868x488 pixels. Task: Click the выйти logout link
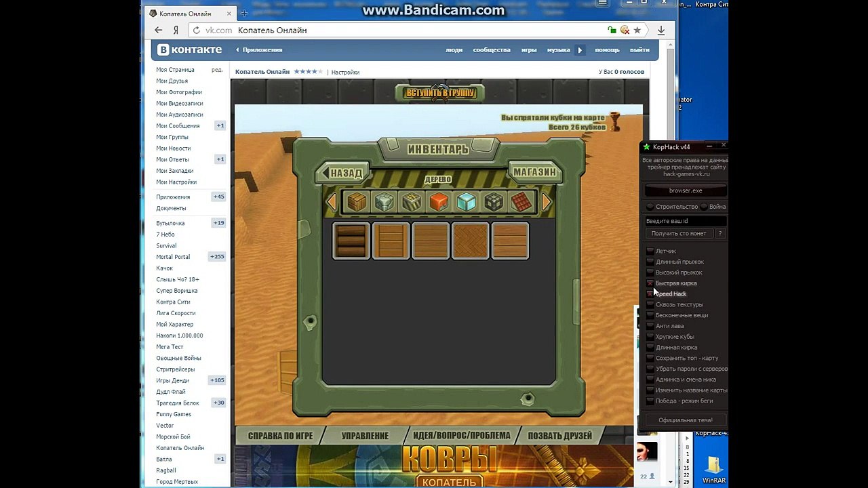coord(639,49)
